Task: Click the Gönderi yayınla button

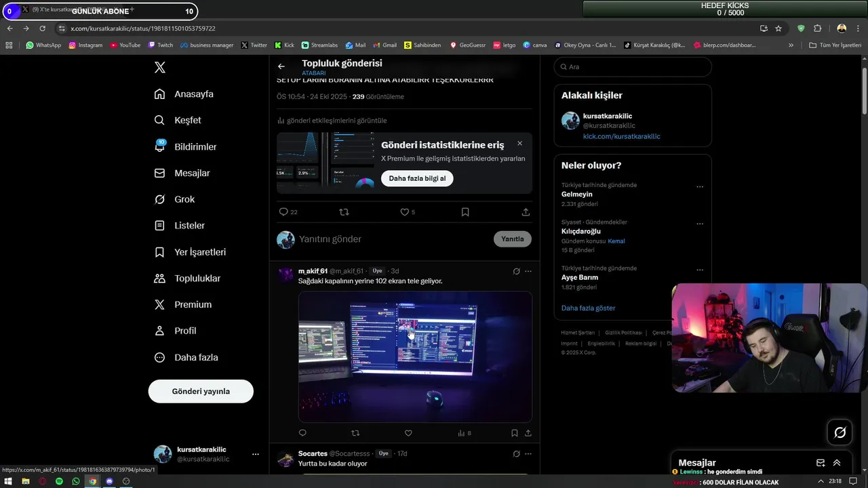Action: coord(201,391)
